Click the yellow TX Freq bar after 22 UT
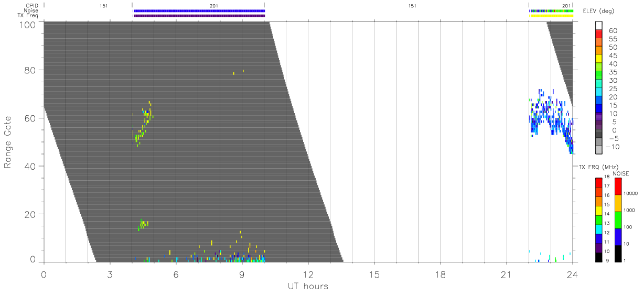This screenshot has height=297, width=644. pos(551,15)
